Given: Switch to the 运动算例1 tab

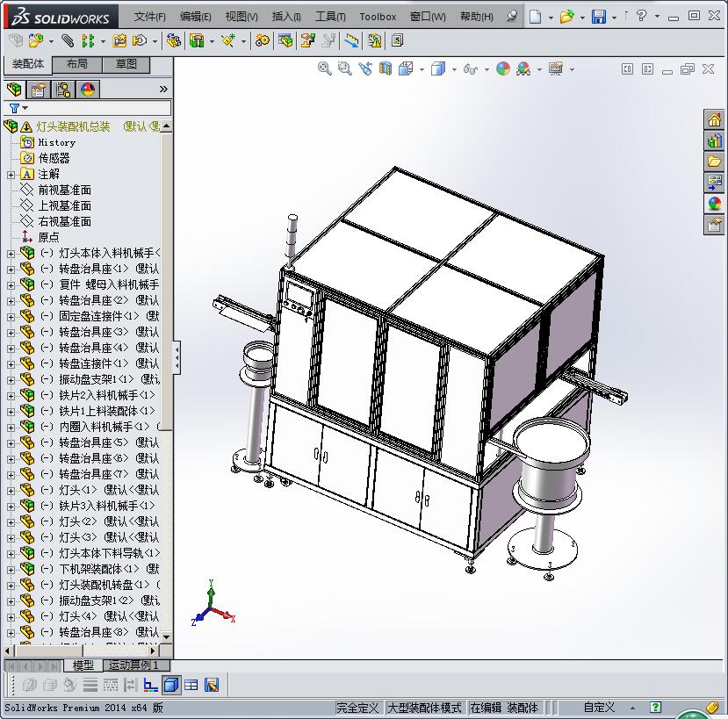Looking at the screenshot, I should [x=136, y=665].
